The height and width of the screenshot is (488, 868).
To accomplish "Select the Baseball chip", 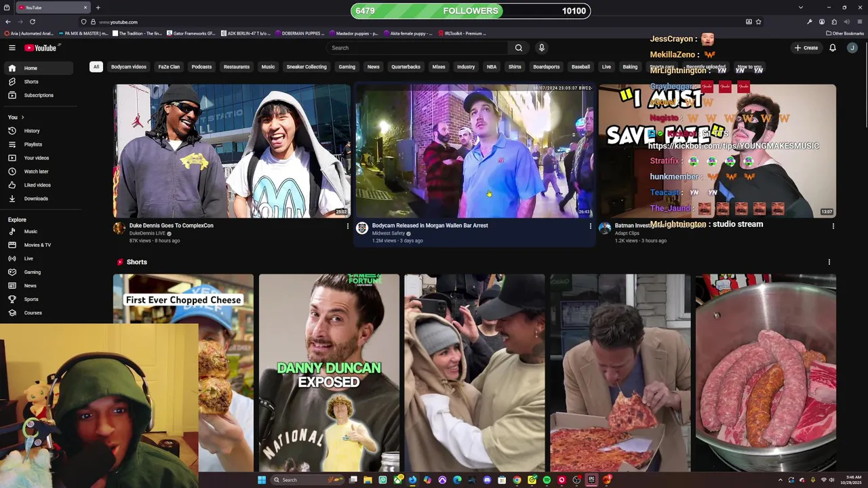I will pos(580,66).
